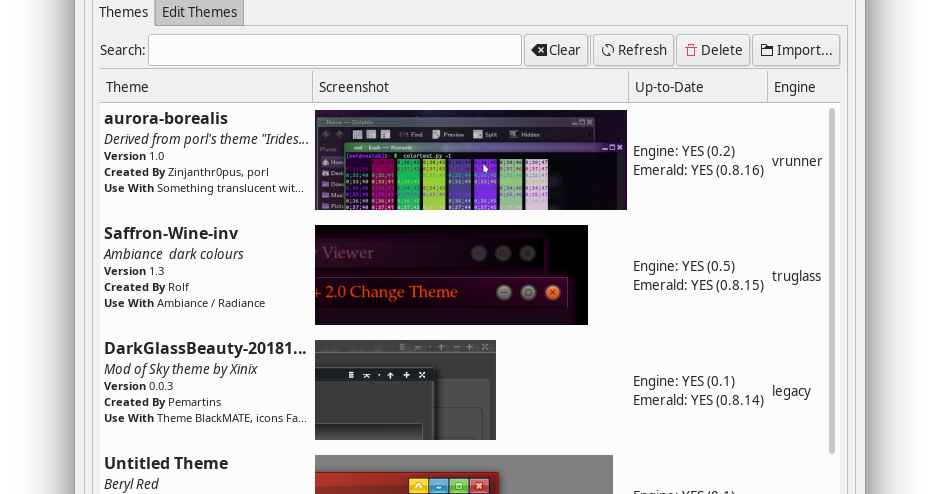Click the vrunner engine cell

coord(797,161)
